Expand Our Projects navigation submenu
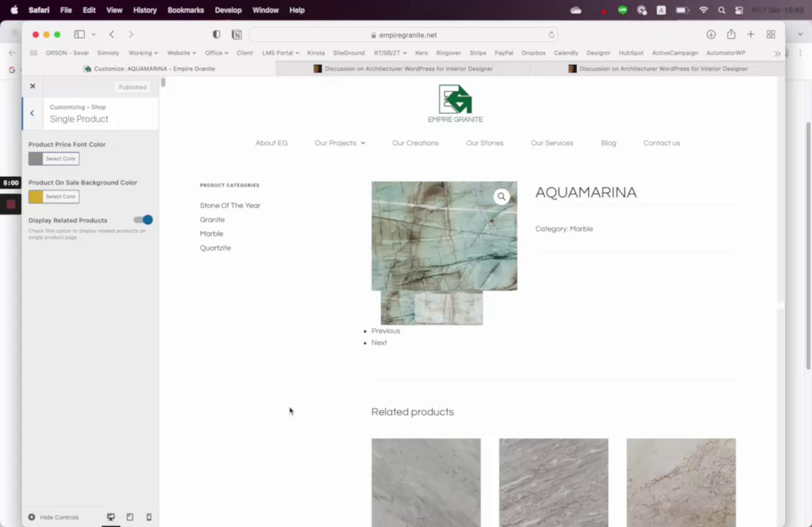 tap(363, 143)
